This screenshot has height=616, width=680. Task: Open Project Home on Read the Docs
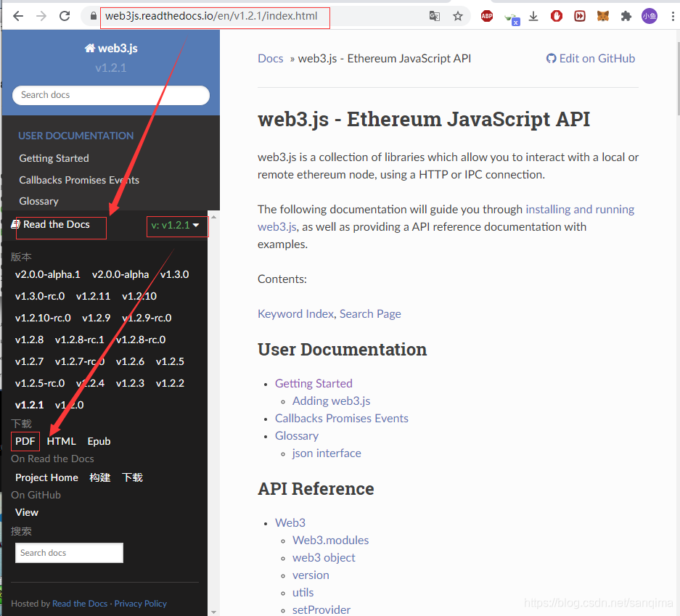47,477
